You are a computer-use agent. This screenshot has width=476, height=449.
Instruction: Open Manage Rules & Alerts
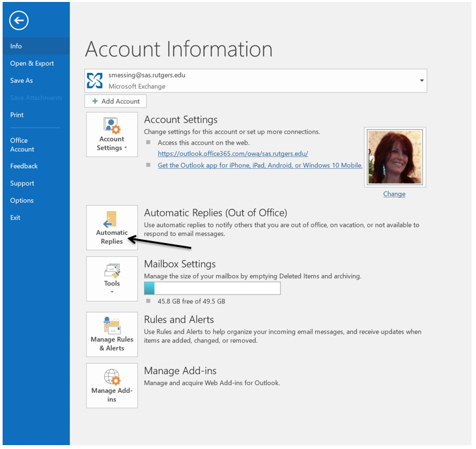[112, 334]
